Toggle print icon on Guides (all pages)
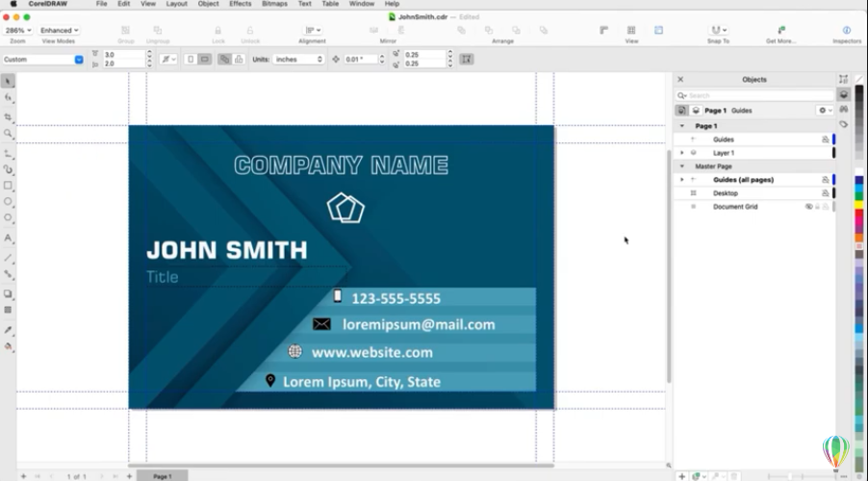Screen dimensions: 868x481 pos(826,180)
